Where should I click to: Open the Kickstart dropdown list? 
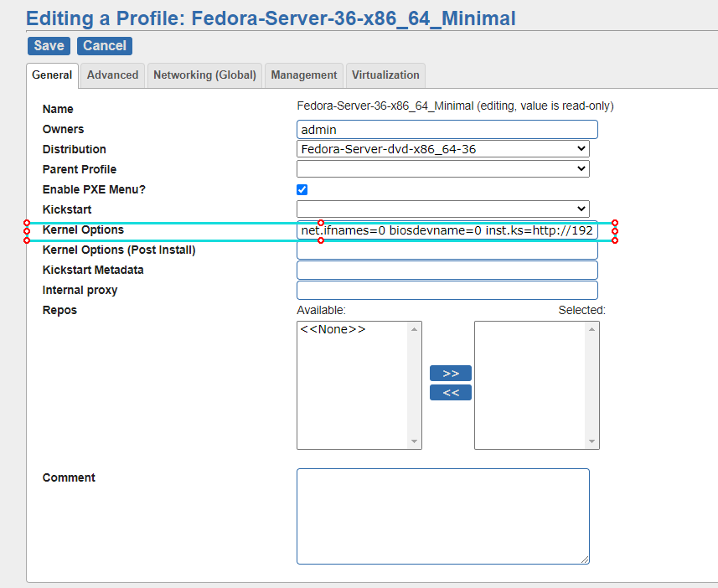tap(443, 209)
